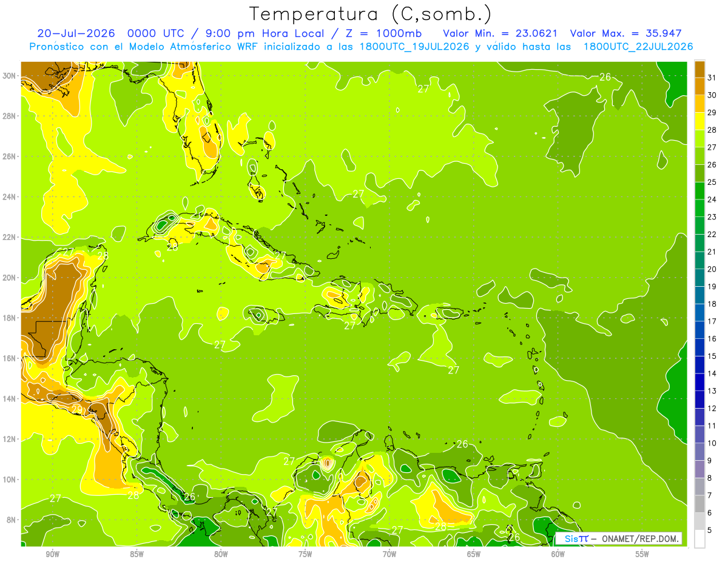
Task: Click the bright yellow swatch between legend values 28 and 29
Action: (699, 121)
